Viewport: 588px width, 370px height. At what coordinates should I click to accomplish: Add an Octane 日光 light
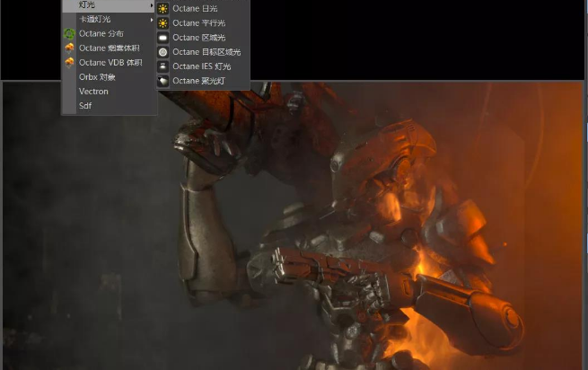pyautogui.click(x=203, y=8)
